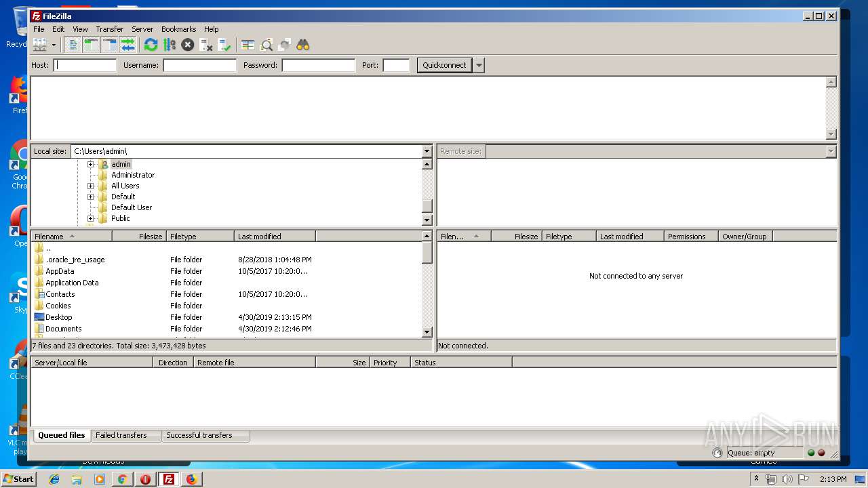This screenshot has height=488, width=868.
Task: Switch to the Queued files tab
Action: (62, 435)
